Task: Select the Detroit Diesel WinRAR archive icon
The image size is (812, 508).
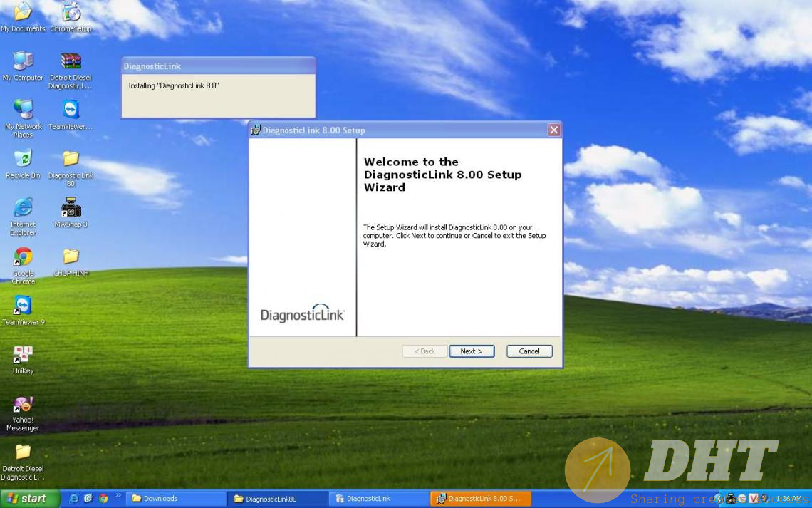Action: 71,62
